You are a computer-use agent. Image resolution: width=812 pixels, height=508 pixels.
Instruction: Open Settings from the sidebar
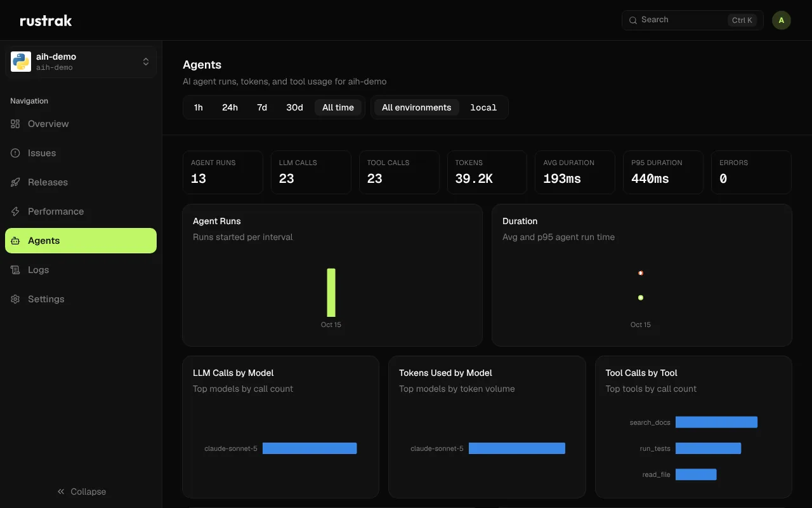[81, 299]
